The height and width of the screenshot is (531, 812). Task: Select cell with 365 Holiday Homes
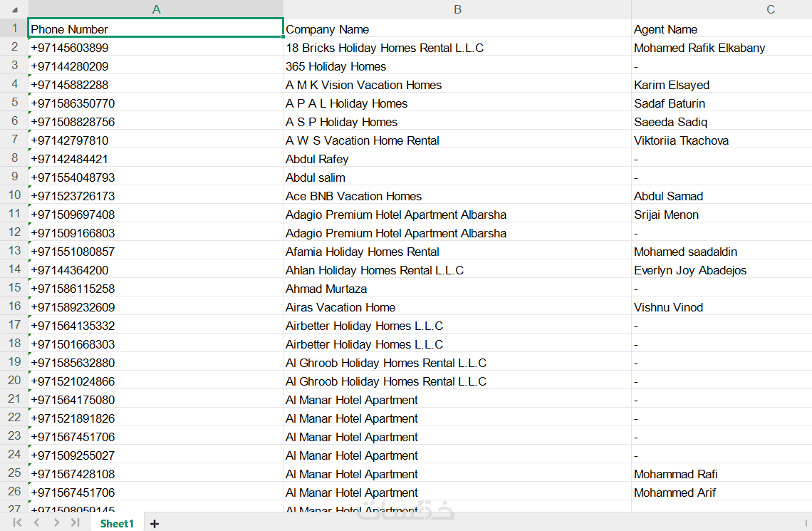pyautogui.click(x=457, y=66)
